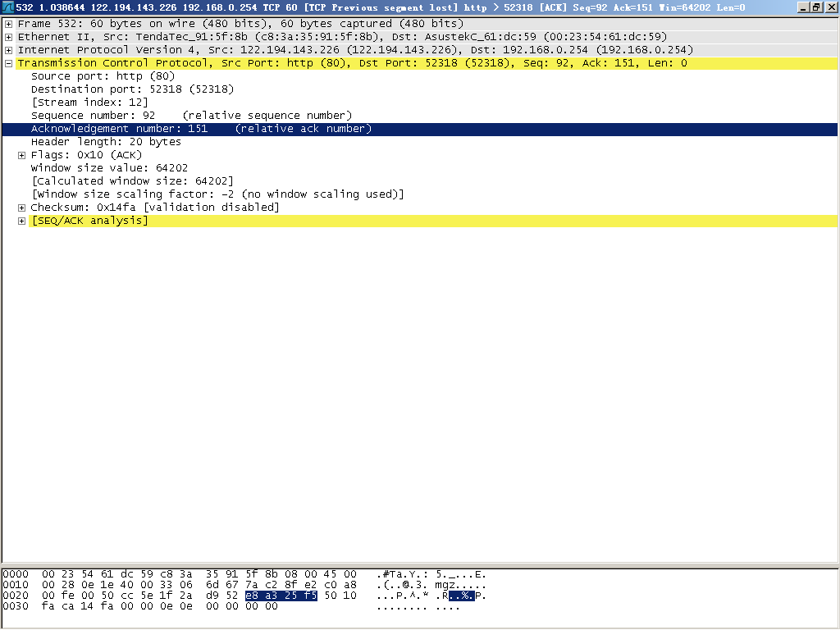This screenshot has height=630, width=840.
Task: Click highlighted hex bytes 'e8 a3 25 f5'
Action: [281, 596]
